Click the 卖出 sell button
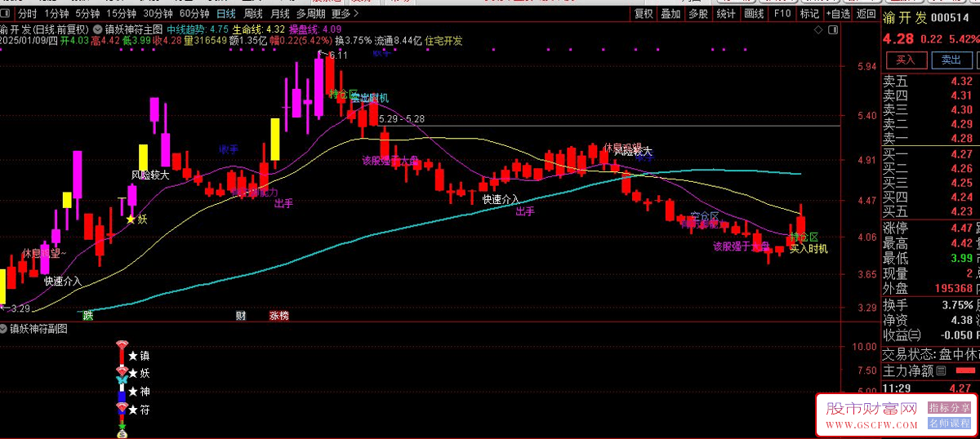The height and width of the screenshot is (439, 980). click(x=951, y=60)
